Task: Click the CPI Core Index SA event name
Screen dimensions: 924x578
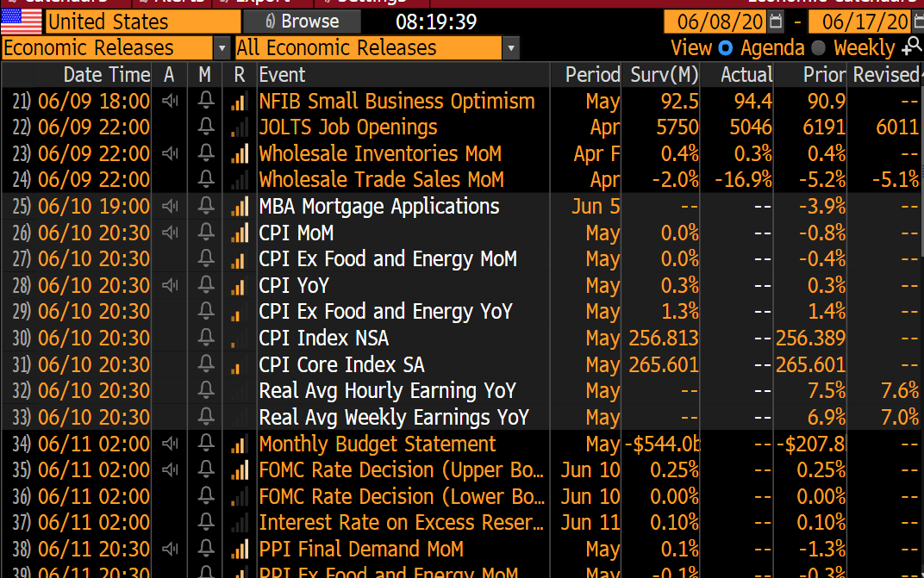Action: pyautogui.click(x=342, y=364)
